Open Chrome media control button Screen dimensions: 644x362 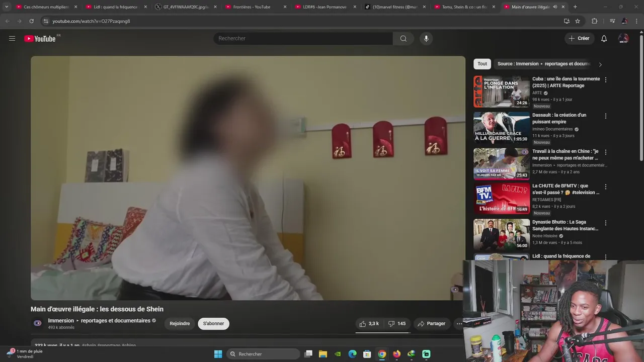point(612,21)
